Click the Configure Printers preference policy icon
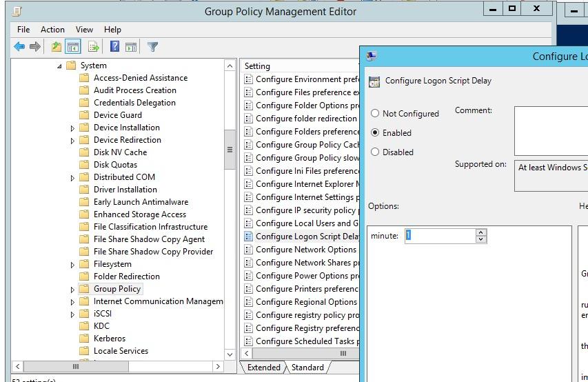 (248, 288)
